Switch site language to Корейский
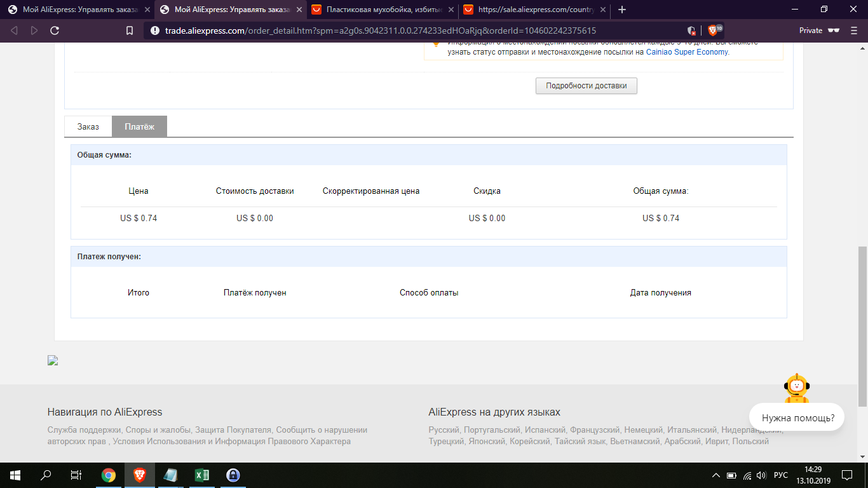This screenshot has width=868, height=488. click(530, 441)
